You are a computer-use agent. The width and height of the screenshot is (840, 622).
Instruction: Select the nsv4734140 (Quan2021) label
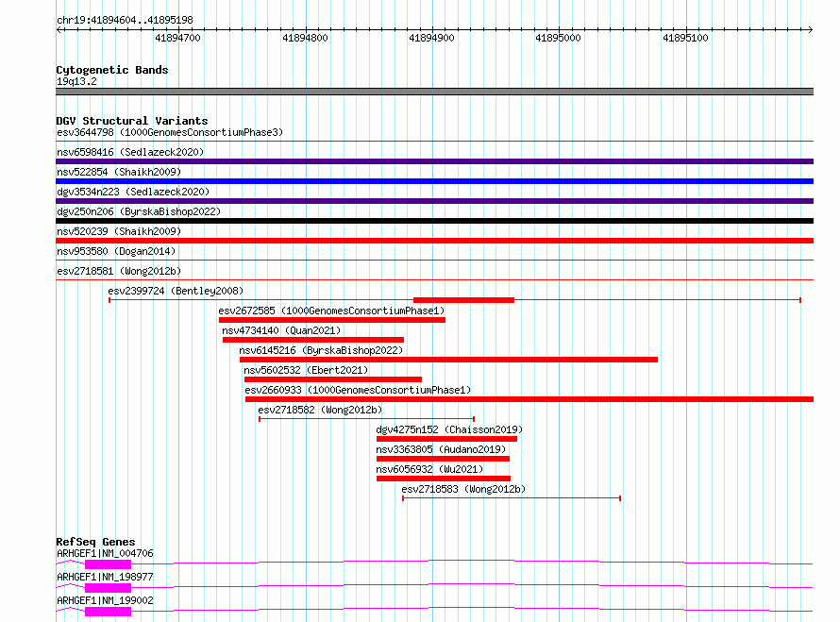281,330
